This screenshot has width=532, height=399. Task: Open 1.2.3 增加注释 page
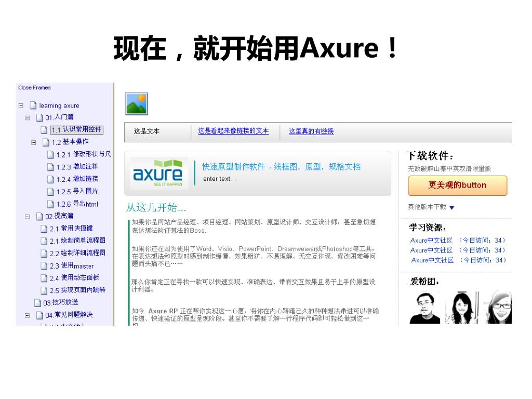pos(77,167)
